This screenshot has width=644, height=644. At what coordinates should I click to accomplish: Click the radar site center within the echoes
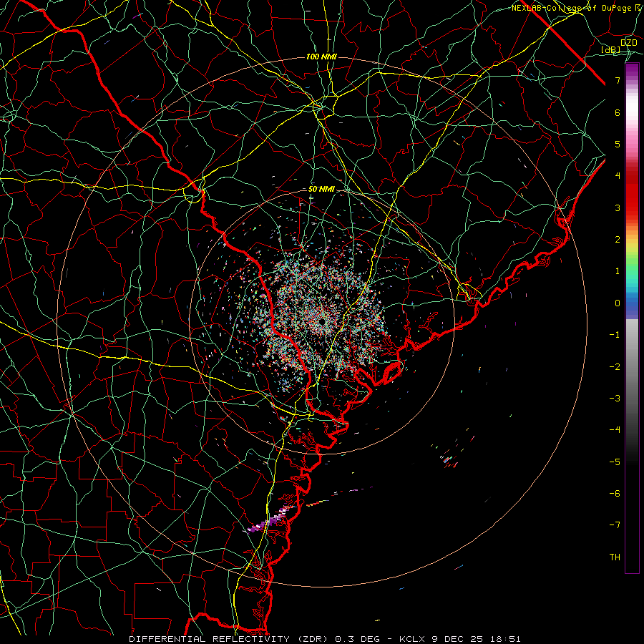[x=323, y=321]
